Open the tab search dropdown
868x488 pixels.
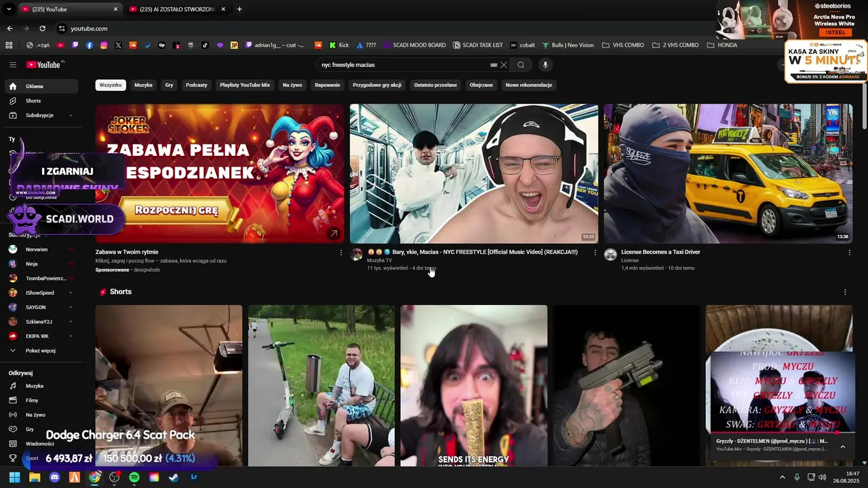point(9,9)
